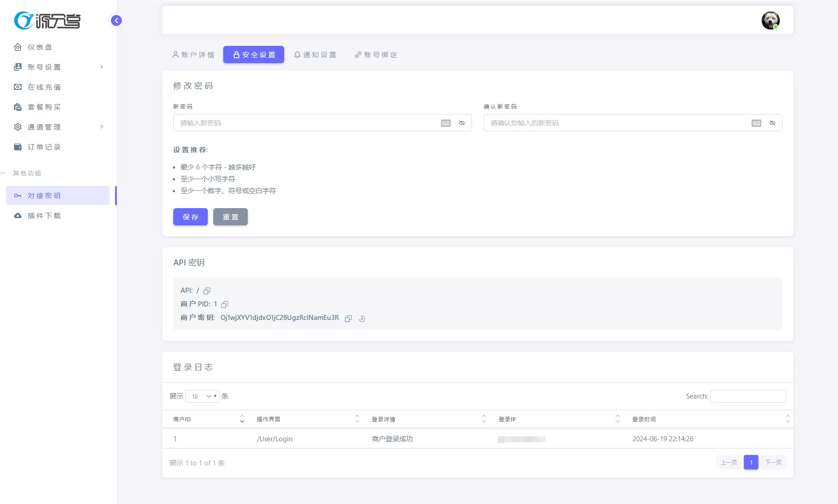The height and width of the screenshot is (504, 838).
Task: Copy the 商户密钥 API key
Action: pos(348,319)
